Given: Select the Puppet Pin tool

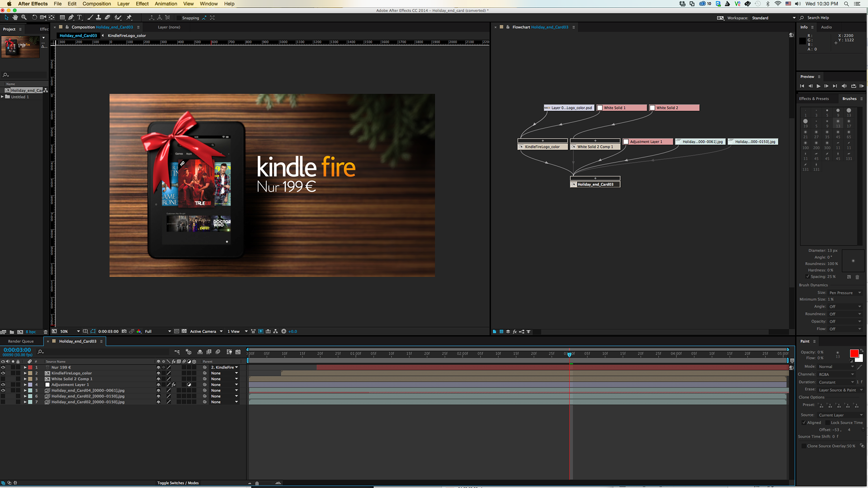Looking at the screenshot, I should (129, 18).
